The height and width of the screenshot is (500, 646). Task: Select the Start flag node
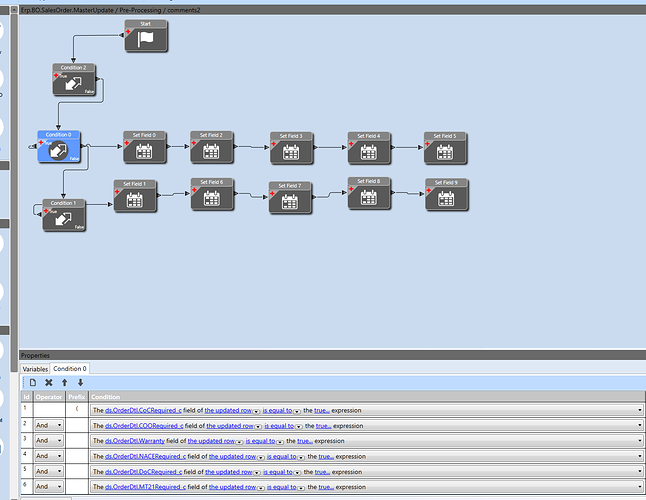coord(146,36)
